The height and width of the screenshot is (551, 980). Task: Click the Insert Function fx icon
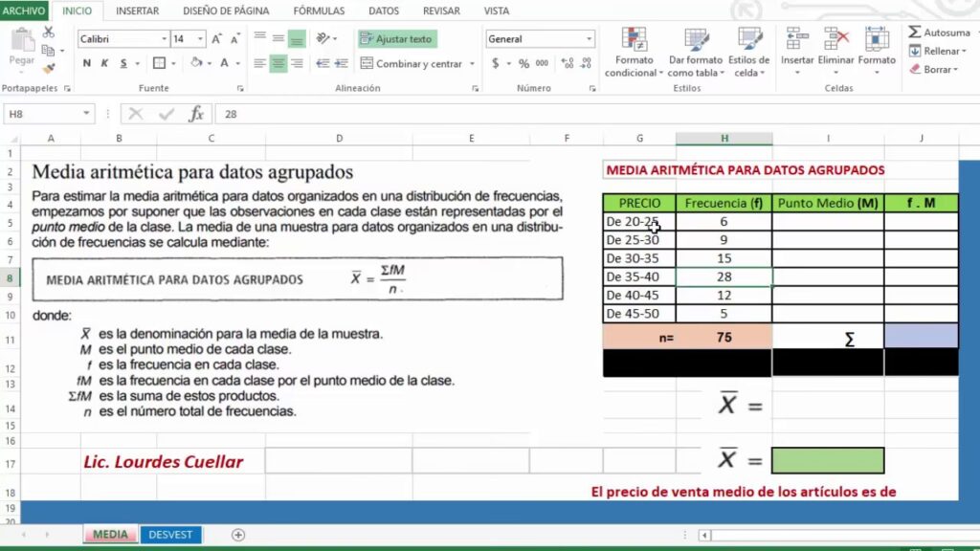(x=196, y=114)
